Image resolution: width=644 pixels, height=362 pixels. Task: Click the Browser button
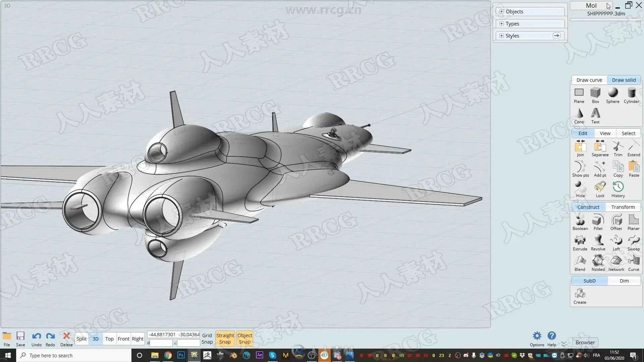(585, 343)
